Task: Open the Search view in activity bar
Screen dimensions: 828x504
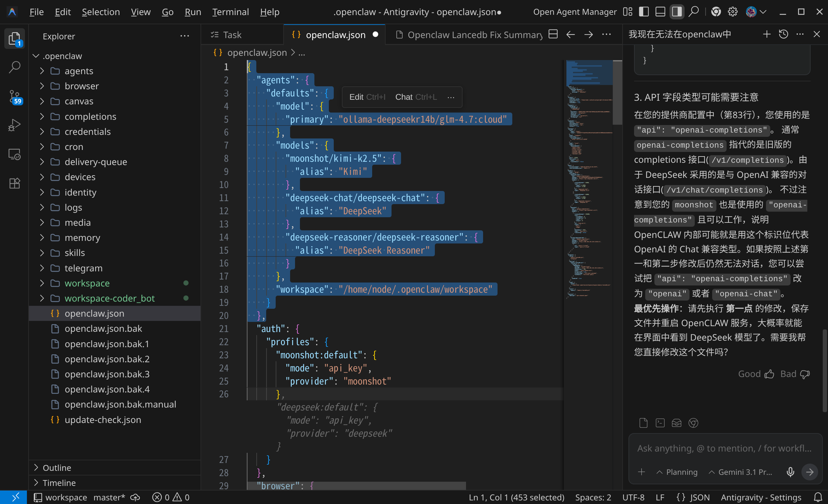Action: (14, 67)
